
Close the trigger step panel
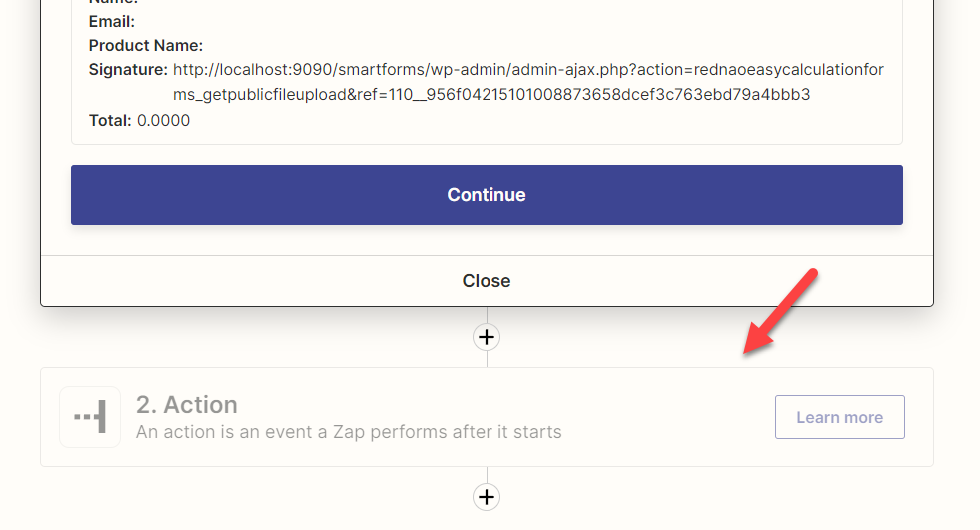point(487,280)
